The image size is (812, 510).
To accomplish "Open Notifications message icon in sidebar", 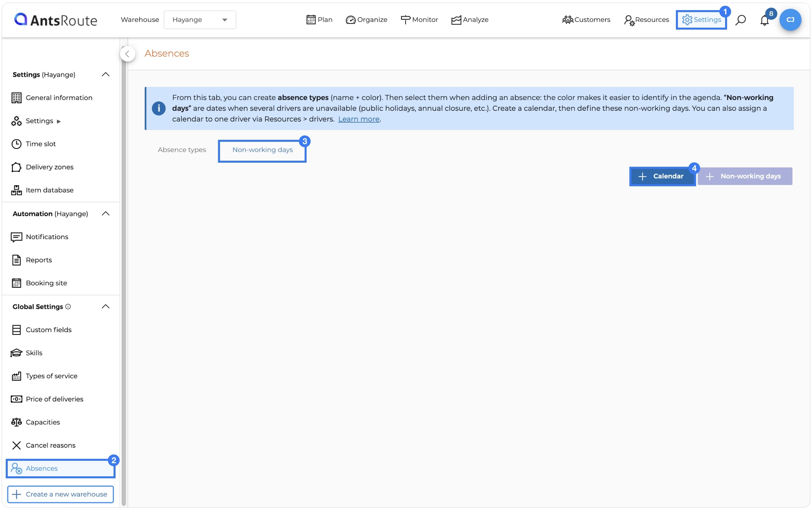I will [x=16, y=236].
